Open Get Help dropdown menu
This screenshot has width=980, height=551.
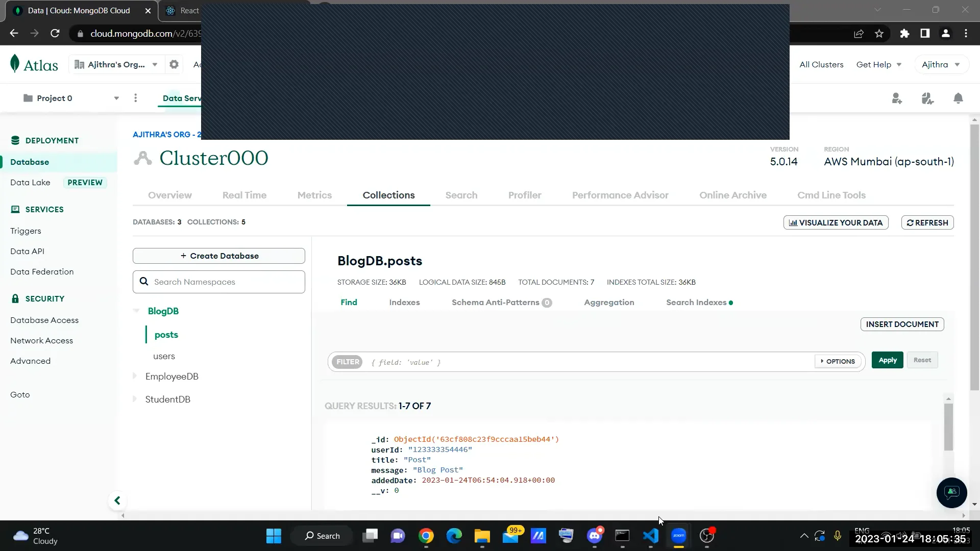click(x=878, y=64)
